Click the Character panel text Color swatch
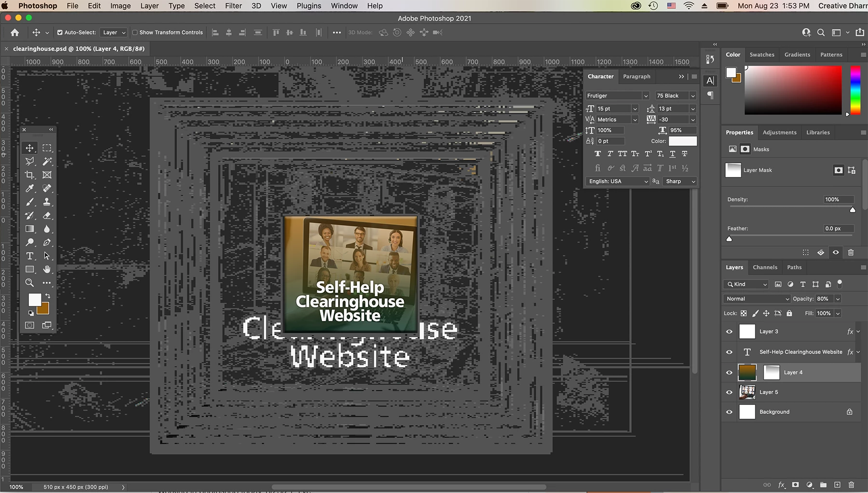Screen dimensions: 868x493 (682, 141)
